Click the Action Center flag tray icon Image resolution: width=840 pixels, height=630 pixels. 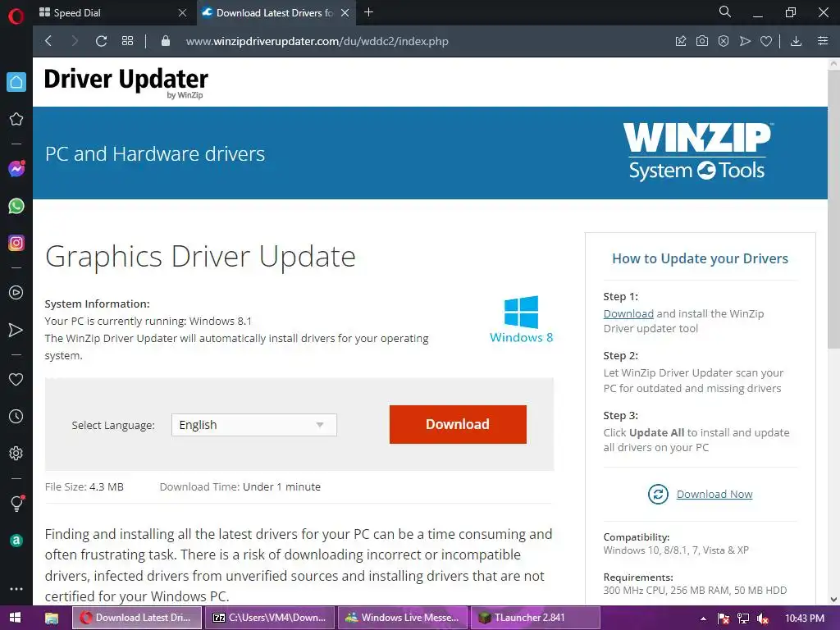tap(724, 619)
